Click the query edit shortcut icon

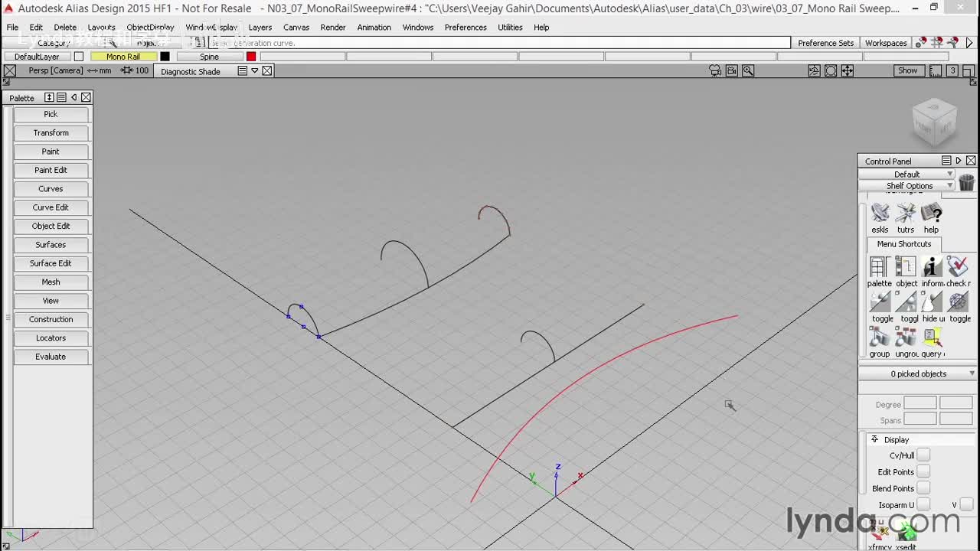coord(932,337)
